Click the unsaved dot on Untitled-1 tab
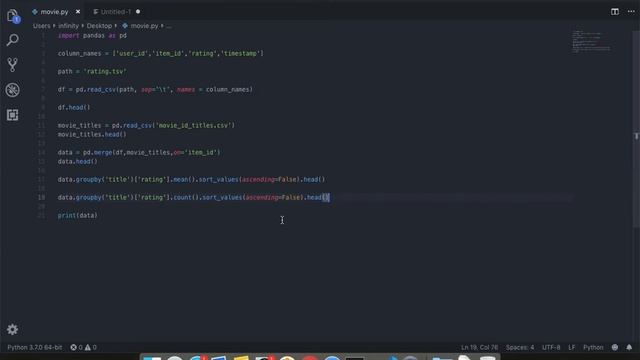The image size is (640, 360). click(x=138, y=12)
